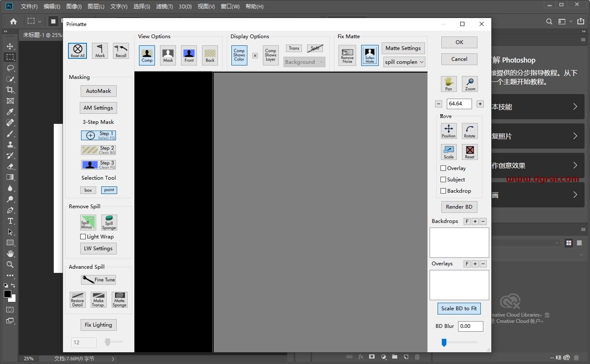Select the Restore Detail tool

(78, 300)
